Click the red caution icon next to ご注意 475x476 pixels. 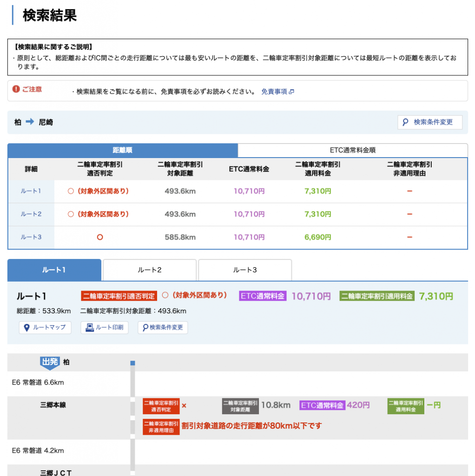16,89
